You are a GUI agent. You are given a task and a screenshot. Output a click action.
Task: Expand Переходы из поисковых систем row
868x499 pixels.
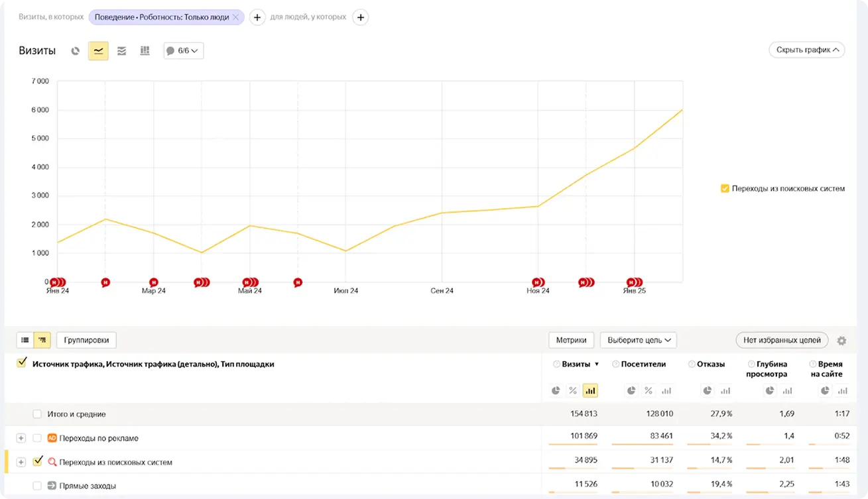pyautogui.click(x=21, y=462)
